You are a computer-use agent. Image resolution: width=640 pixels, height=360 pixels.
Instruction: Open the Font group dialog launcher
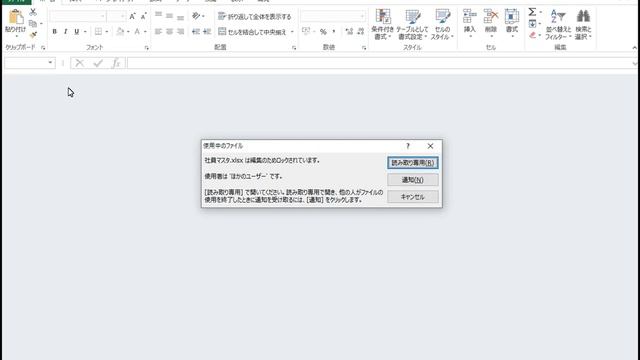point(147,48)
